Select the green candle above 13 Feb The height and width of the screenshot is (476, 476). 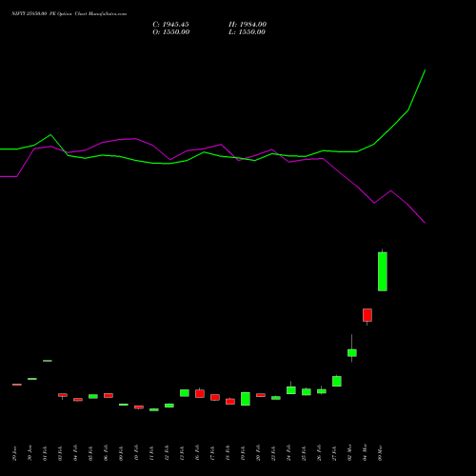click(x=185, y=393)
